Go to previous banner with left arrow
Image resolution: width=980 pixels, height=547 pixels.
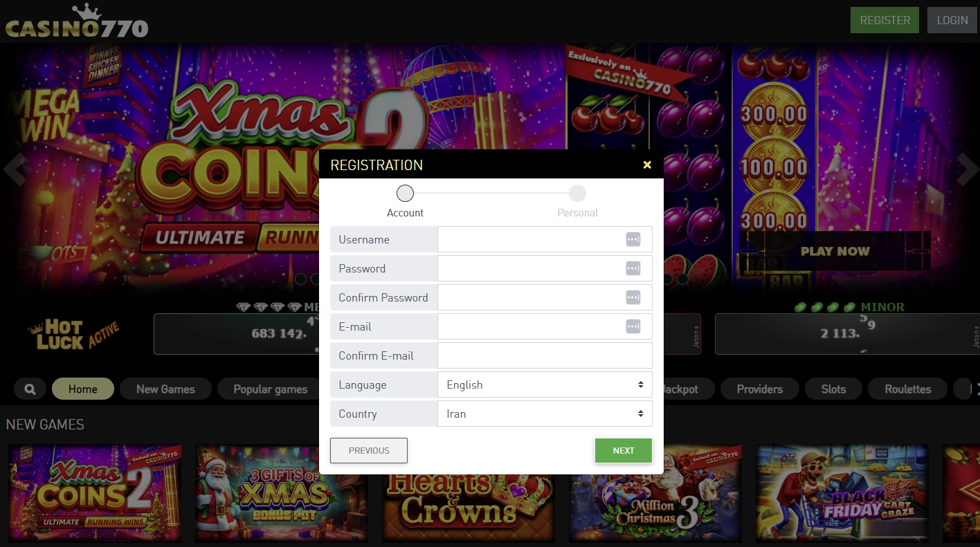14,169
